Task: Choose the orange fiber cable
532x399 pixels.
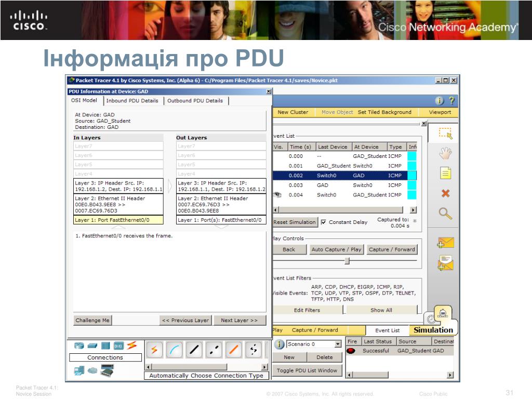Action: click(234, 350)
